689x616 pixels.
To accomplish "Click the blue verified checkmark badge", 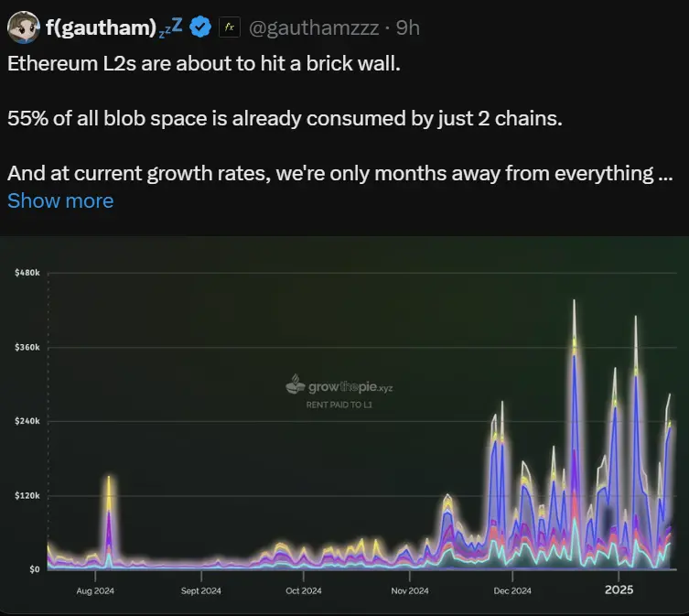I will click(200, 28).
